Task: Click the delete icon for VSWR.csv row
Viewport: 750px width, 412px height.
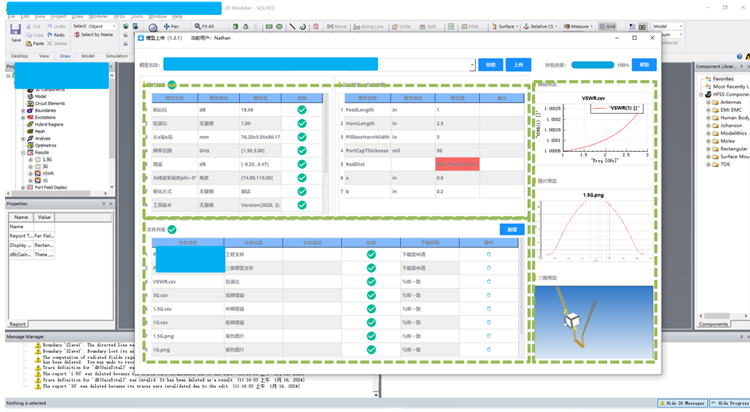Action: [x=488, y=281]
